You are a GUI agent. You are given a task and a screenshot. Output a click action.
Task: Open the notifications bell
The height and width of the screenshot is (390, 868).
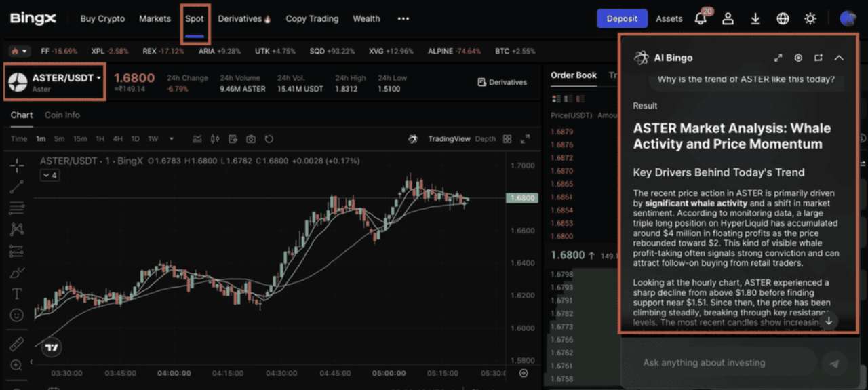point(701,19)
